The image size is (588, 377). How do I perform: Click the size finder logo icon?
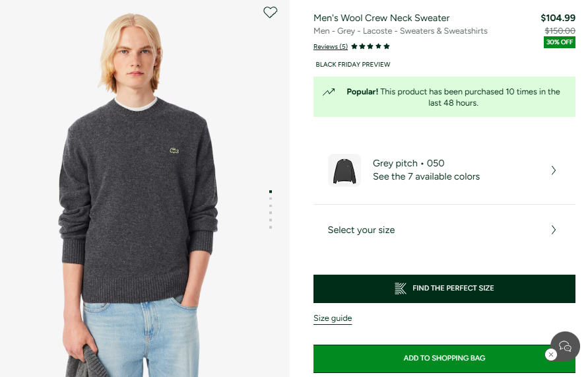point(401,289)
